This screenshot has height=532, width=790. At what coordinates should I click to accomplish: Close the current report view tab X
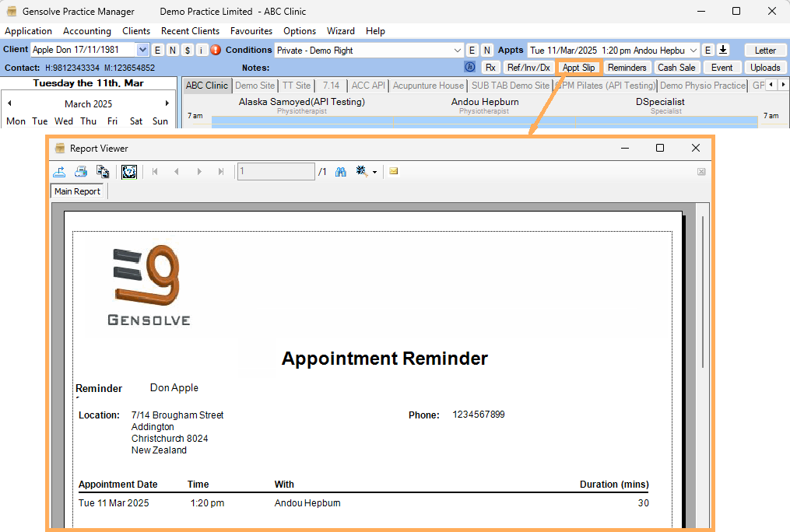(x=701, y=172)
